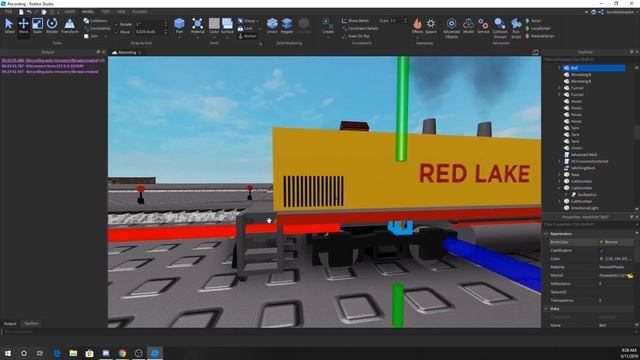This screenshot has width=640, height=360.
Task: Select the Advanced Weld item in Explorer
Action: [584, 155]
